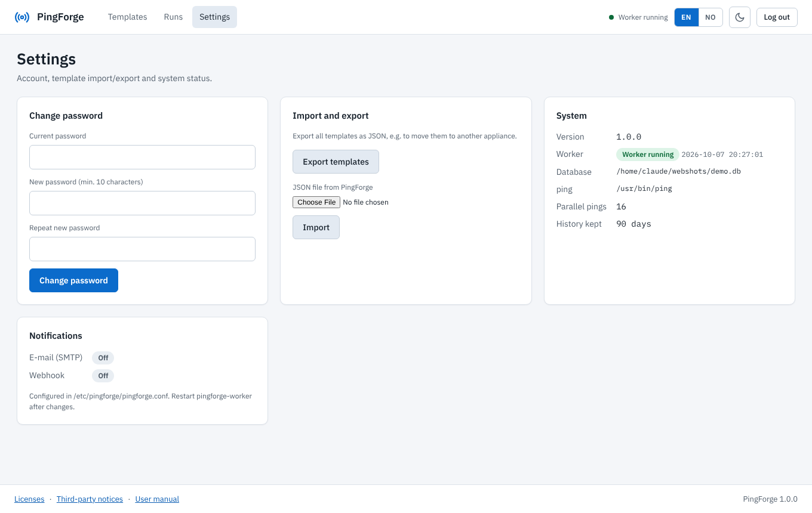Click the Import button
Image resolution: width=812 pixels, height=513 pixels.
tap(316, 227)
